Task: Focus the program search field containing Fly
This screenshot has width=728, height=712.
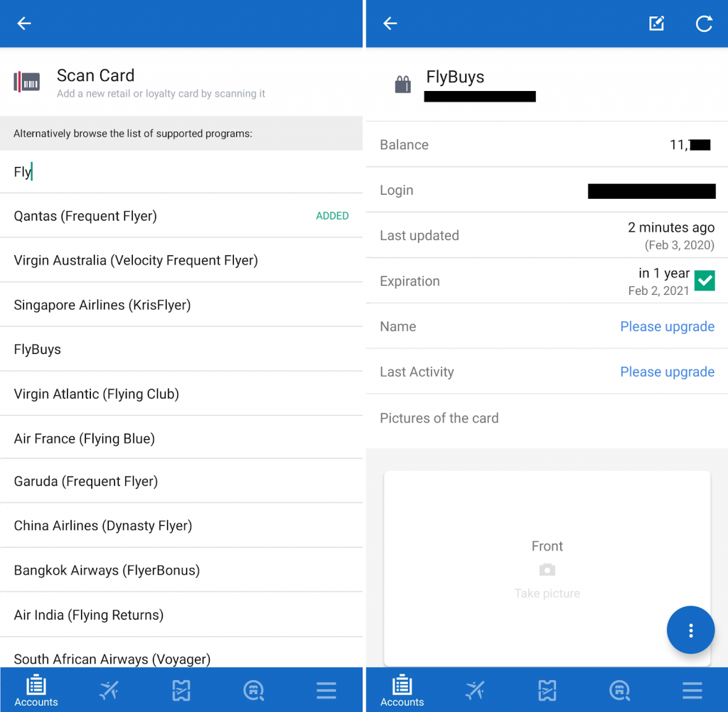Action: tap(181, 172)
